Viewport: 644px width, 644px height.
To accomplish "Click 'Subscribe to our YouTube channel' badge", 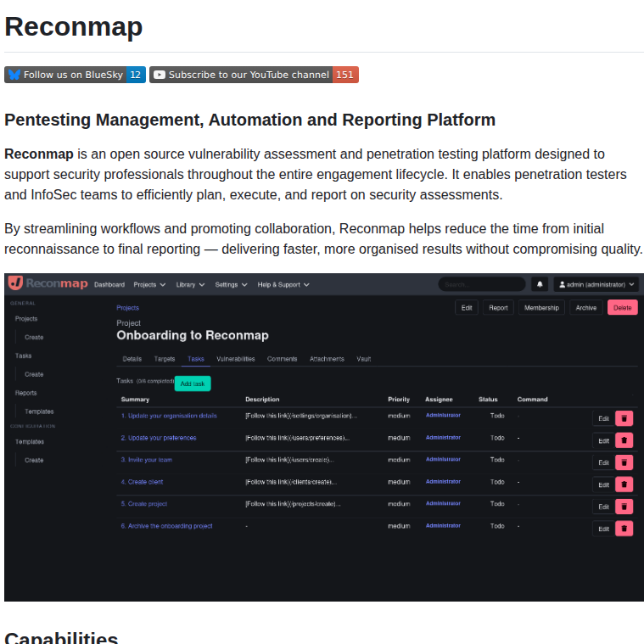I will 255,75.
